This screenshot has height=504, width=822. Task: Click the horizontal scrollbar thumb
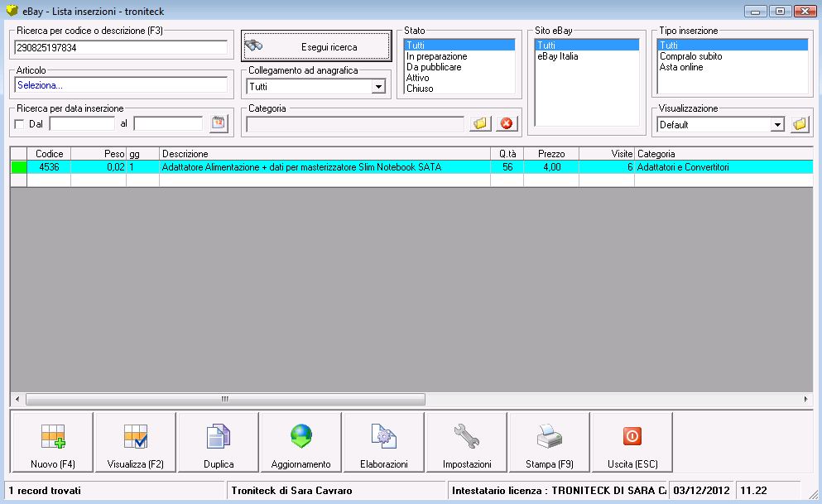[x=225, y=399]
